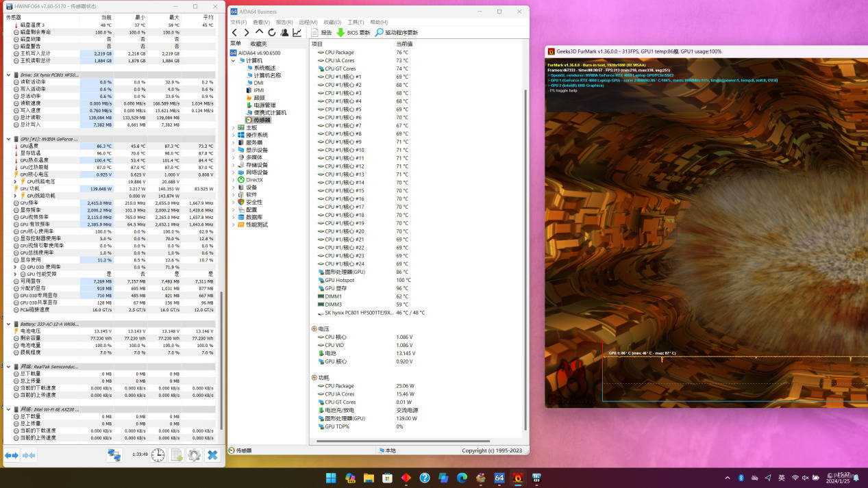This screenshot has height=488, width=868.
Task: Click the 最大 column header in HWiNFO
Action: [x=174, y=17]
